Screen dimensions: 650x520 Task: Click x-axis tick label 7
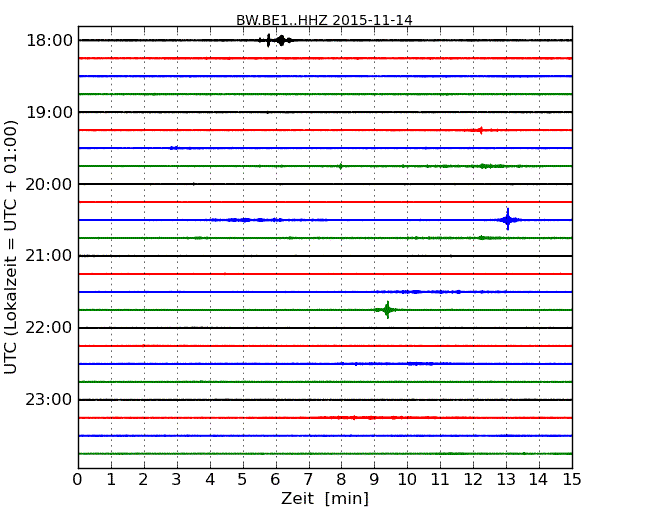point(308,480)
